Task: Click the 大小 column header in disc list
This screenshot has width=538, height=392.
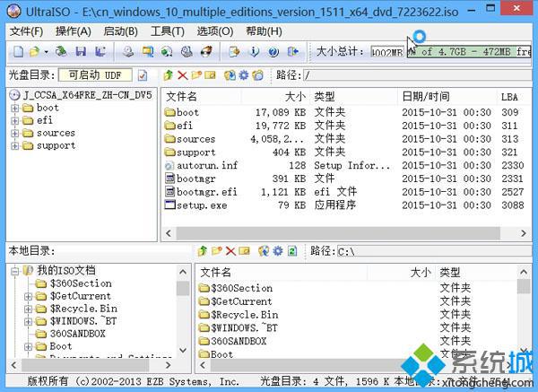Action: [275, 97]
